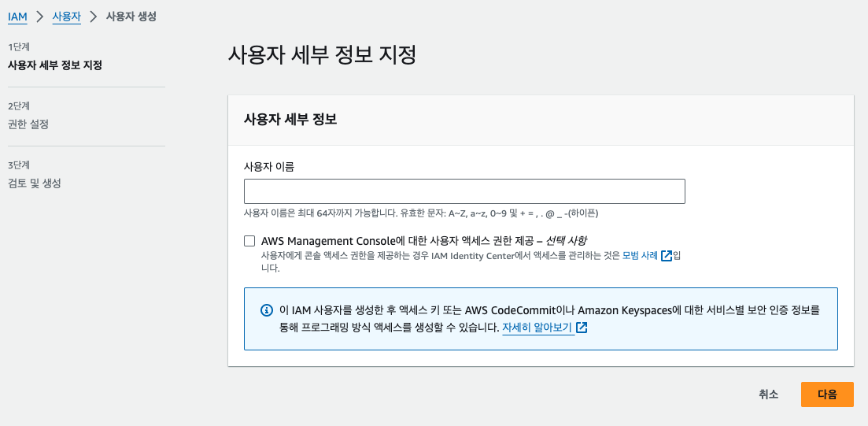This screenshot has height=426, width=868.
Task: Click the external link icon beside 자세히 알아보기
Action: tap(582, 328)
